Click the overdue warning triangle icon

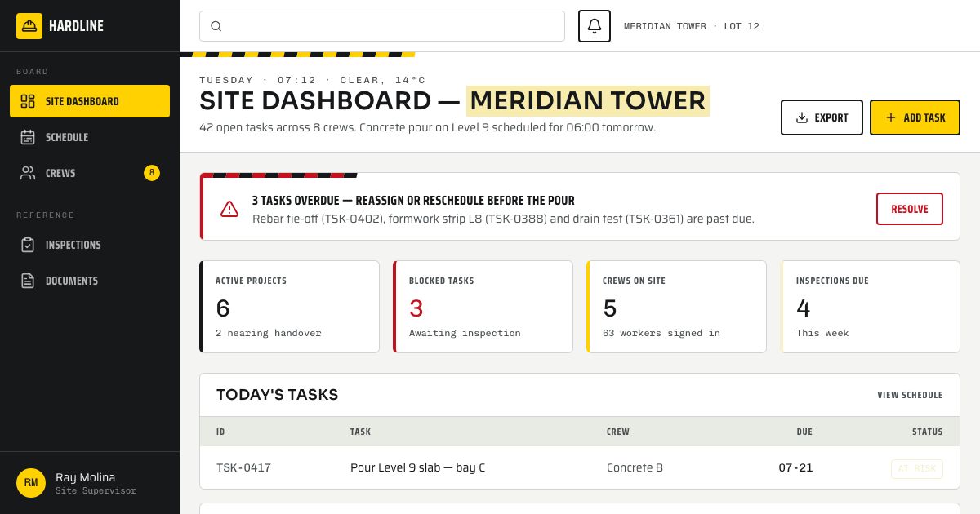click(x=229, y=209)
